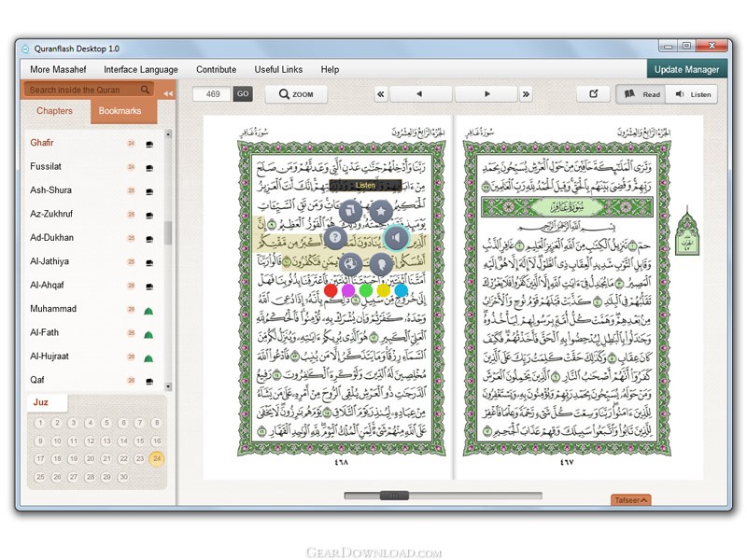Click the green dome icon beside Al-Fath
This screenshot has width=747, height=560.
(x=148, y=335)
